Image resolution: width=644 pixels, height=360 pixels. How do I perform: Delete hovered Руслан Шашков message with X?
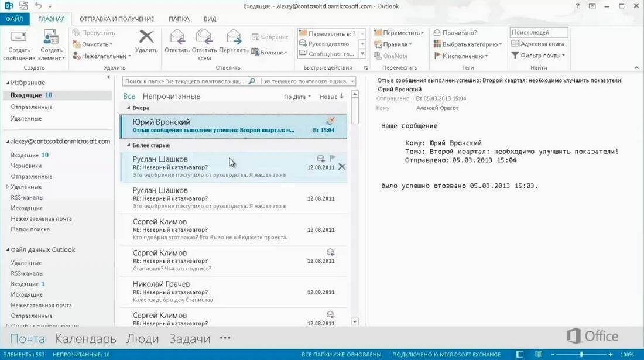342,167
